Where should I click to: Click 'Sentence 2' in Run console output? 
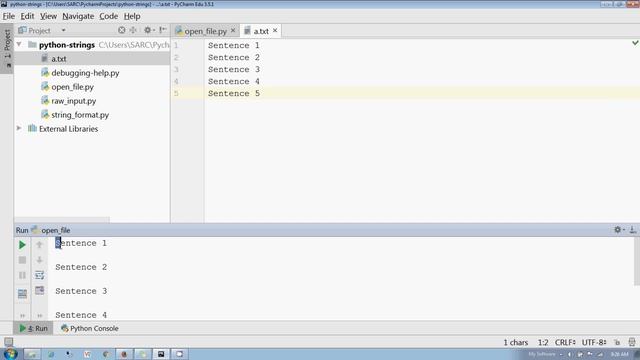point(81,267)
